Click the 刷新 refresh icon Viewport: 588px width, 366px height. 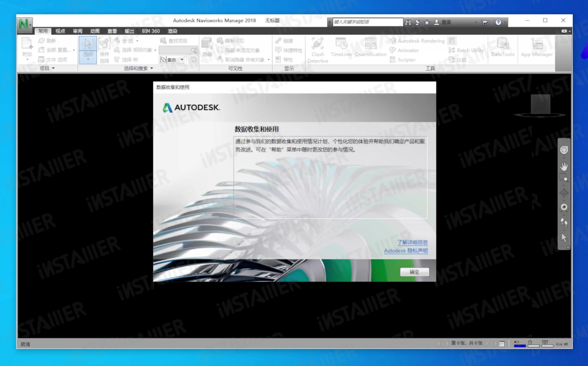click(41, 40)
